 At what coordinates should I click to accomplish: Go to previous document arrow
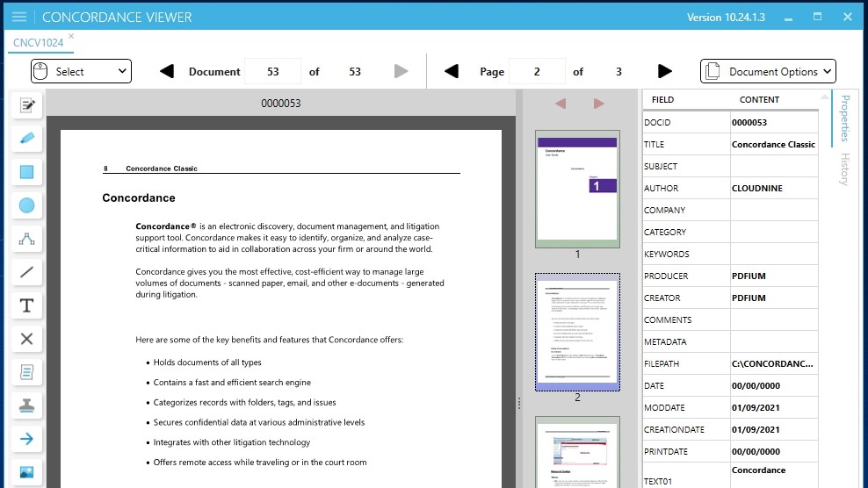167,71
